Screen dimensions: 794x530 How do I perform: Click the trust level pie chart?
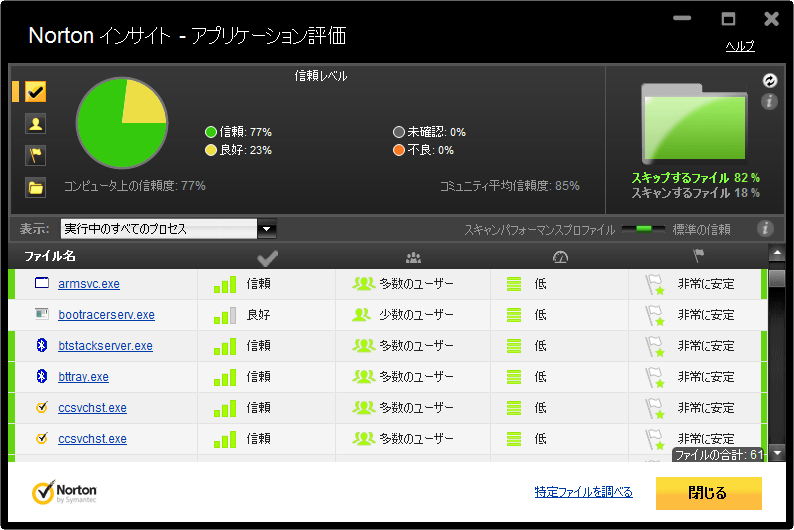pos(122,123)
